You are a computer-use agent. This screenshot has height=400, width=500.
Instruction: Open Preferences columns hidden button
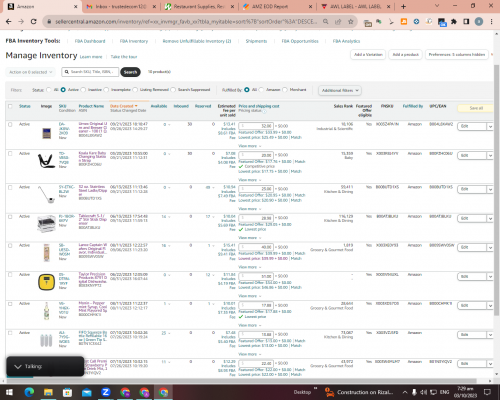457,55
